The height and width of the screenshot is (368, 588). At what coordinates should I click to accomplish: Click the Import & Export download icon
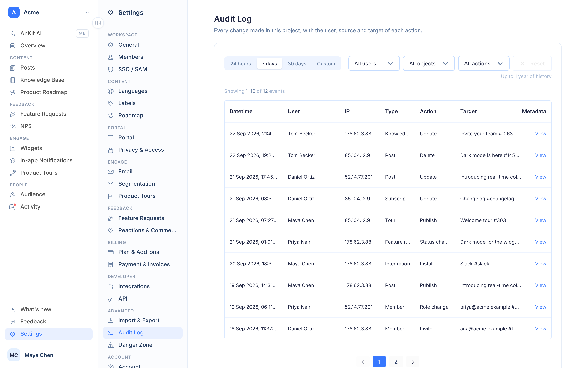click(x=111, y=320)
